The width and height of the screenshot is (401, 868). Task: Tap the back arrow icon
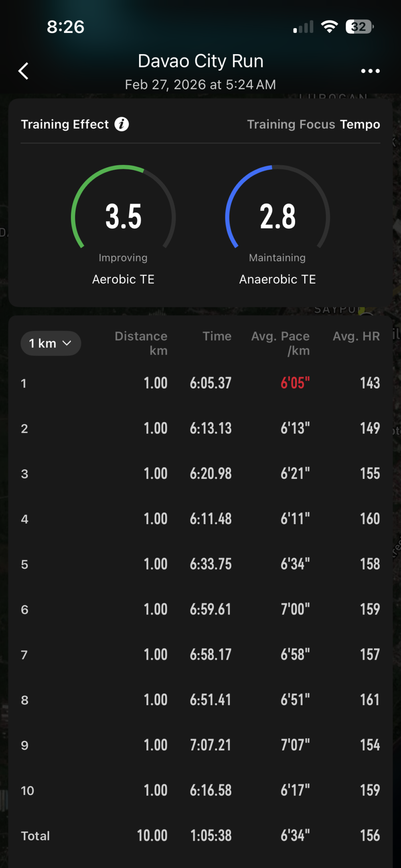coord(24,71)
